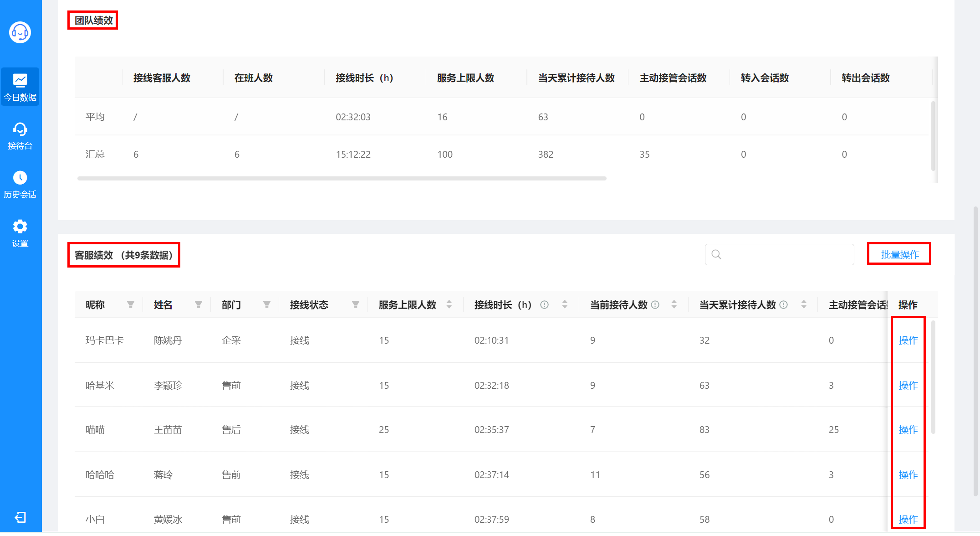Click department 售后
Screen dimensions: 980x536
click(x=231, y=429)
